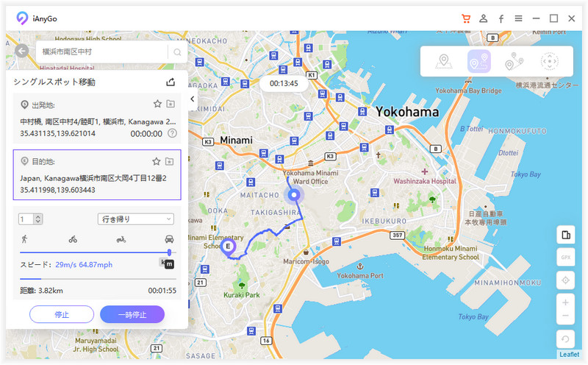Select bicycle speed icon

(x=73, y=239)
